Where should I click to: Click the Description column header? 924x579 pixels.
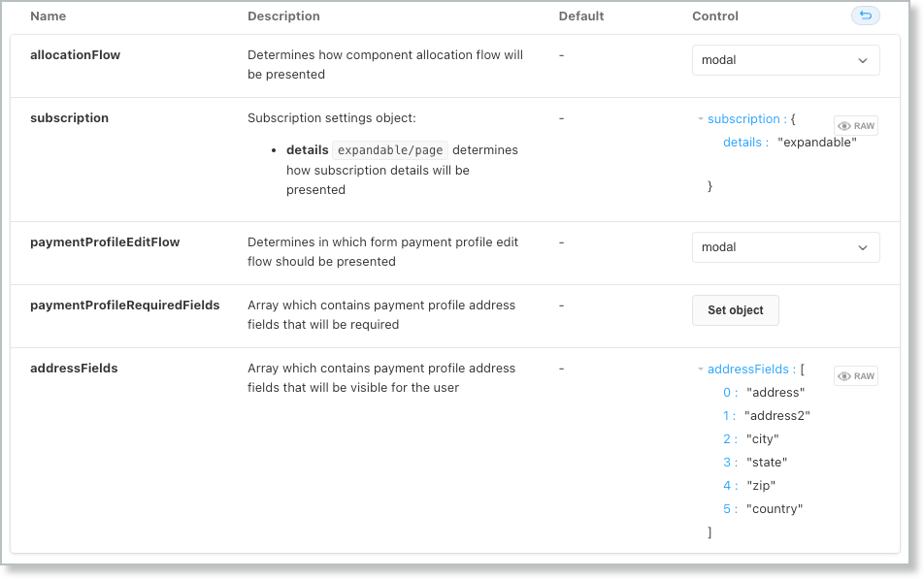pyautogui.click(x=283, y=16)
